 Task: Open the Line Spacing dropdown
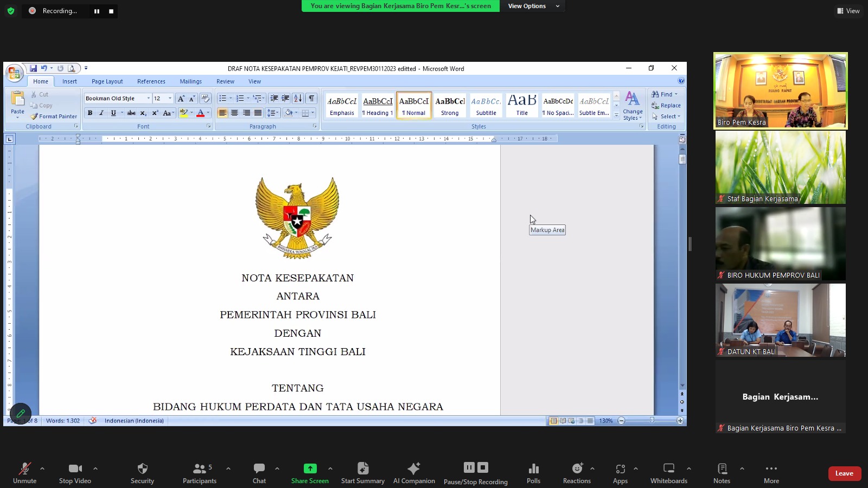click(x=273, y=113)
